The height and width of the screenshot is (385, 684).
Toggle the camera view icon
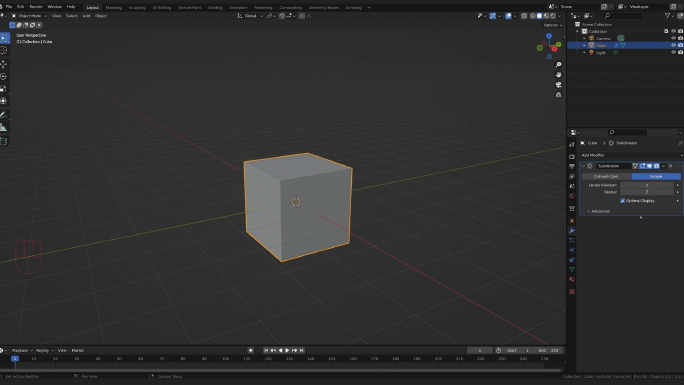(558, 85)
